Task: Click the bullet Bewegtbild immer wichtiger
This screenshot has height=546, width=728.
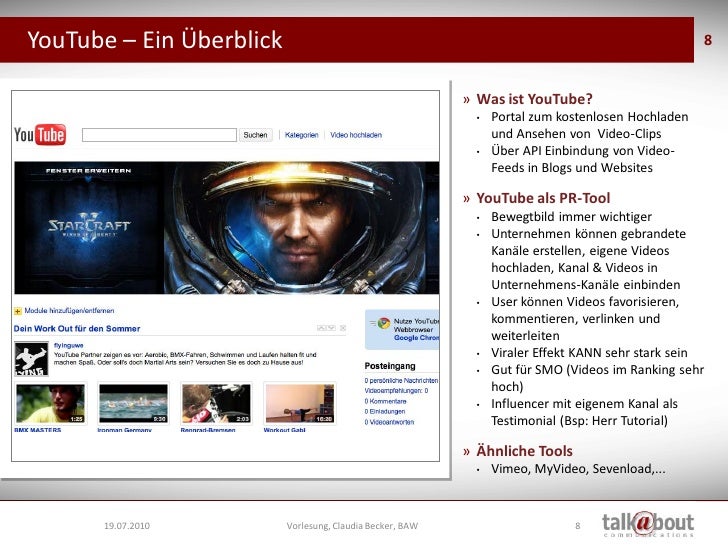Action: click(x=572, y=217)
